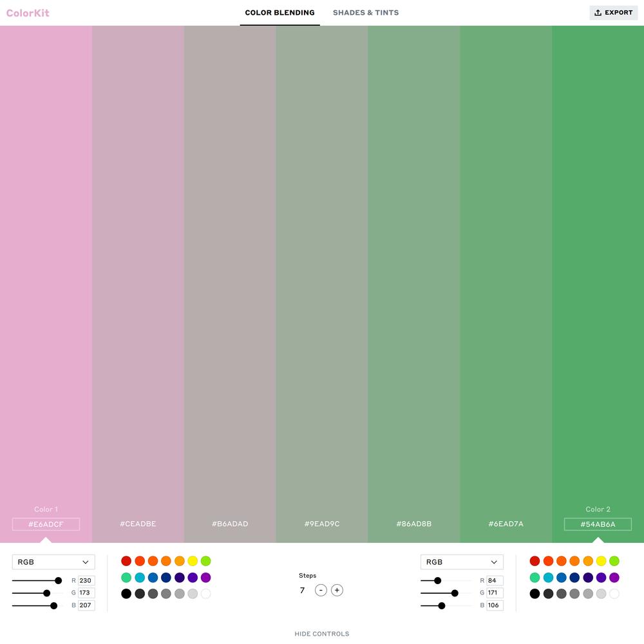Click Color 1 R value field 230

[x=86, y=580]
